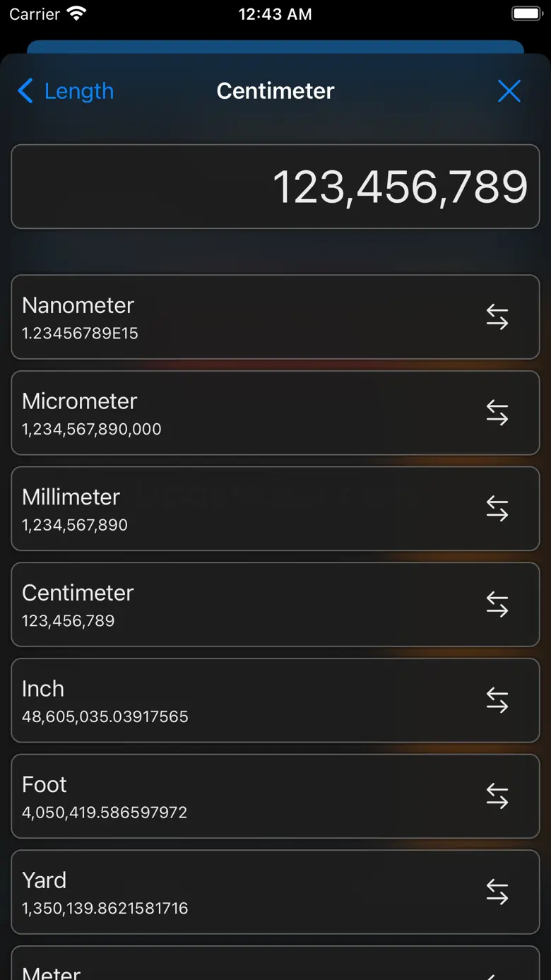Tap the swap arrows icon for Yard
Viewport: 551px width, 980px height.
click(x=497, y=892)
